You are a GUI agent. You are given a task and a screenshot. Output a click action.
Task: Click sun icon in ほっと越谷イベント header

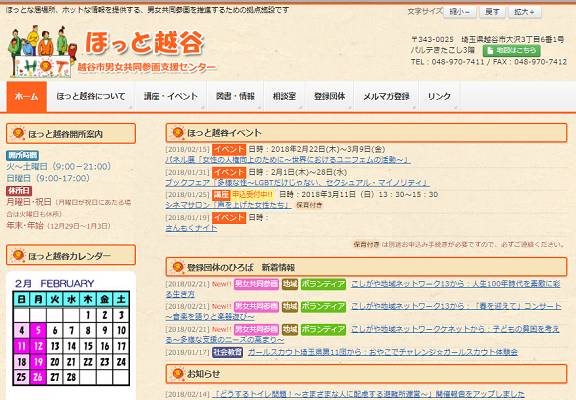pyautogui.click(x=177, y=133)
